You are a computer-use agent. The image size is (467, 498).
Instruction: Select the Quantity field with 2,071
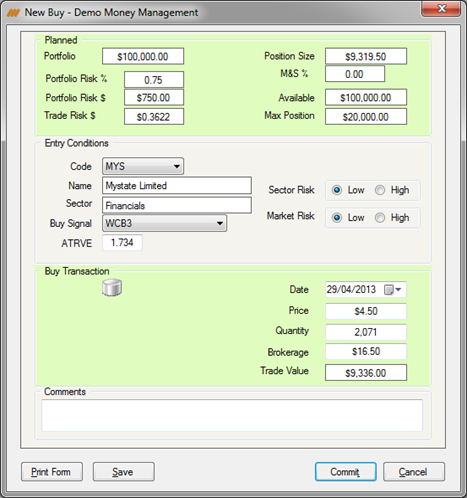coord(366,332)
